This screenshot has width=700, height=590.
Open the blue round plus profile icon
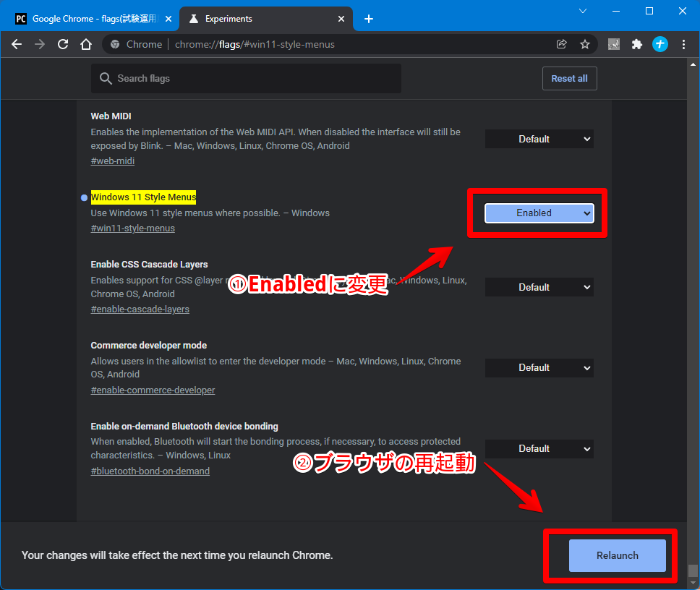[660, 44]
